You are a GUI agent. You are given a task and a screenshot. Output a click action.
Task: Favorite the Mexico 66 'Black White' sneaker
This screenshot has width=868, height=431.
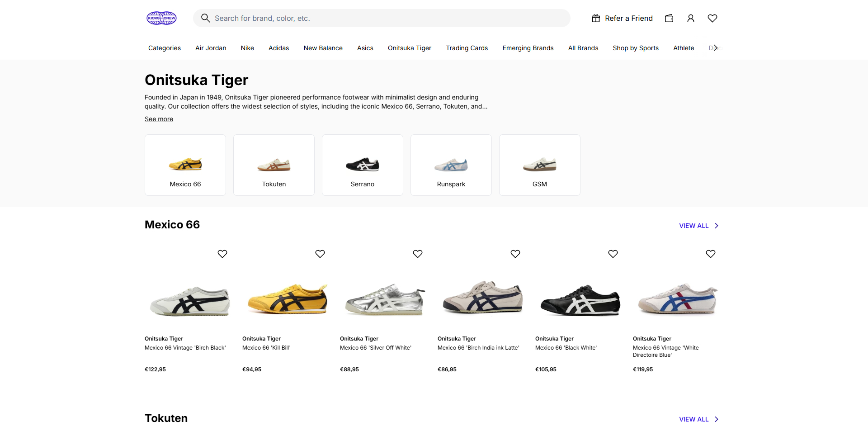(x=613, y=254)
